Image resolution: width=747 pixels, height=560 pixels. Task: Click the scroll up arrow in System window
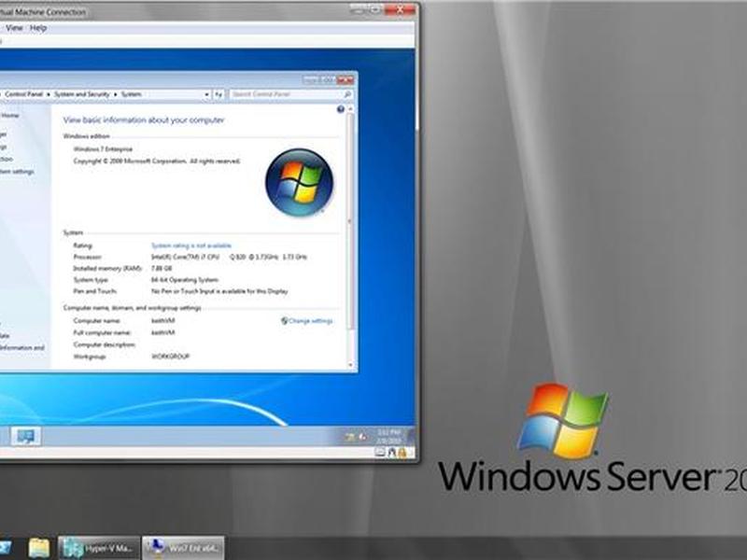(351, 109)
